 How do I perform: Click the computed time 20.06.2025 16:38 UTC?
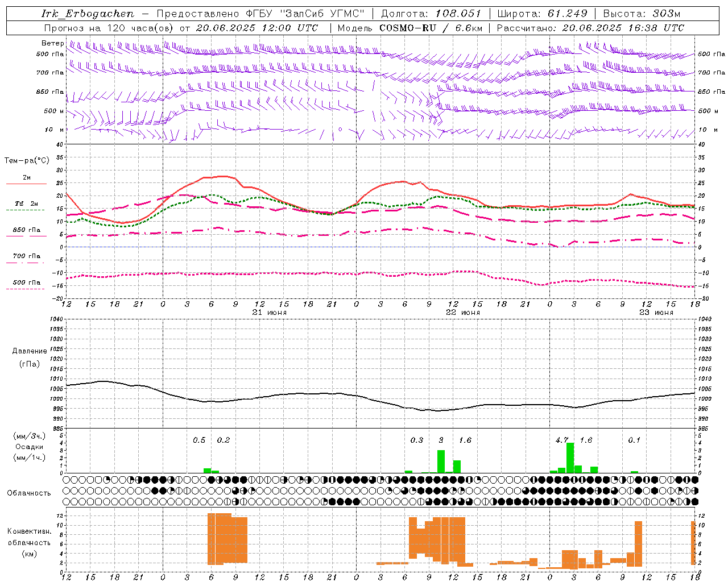point(623,28)
